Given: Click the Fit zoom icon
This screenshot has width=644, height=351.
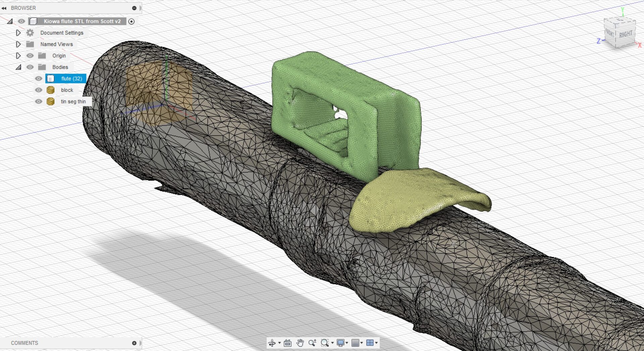Looking at the screenshot, I should tap(324, 343).
